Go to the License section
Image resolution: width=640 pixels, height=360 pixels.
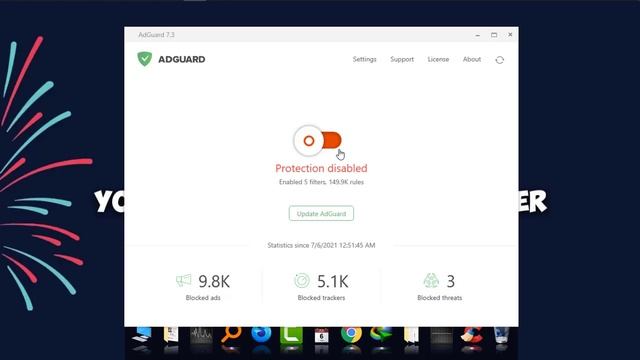[x=438, y=59]
